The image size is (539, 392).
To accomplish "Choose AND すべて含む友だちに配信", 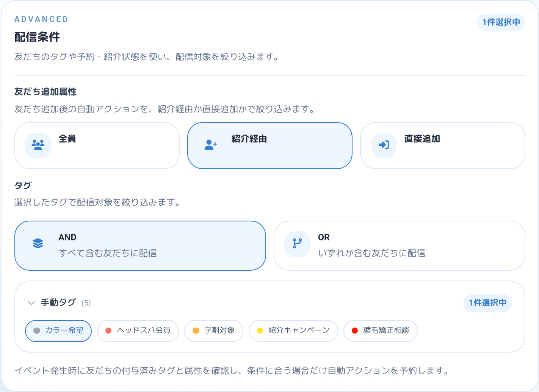I will [x=140, y=246].
